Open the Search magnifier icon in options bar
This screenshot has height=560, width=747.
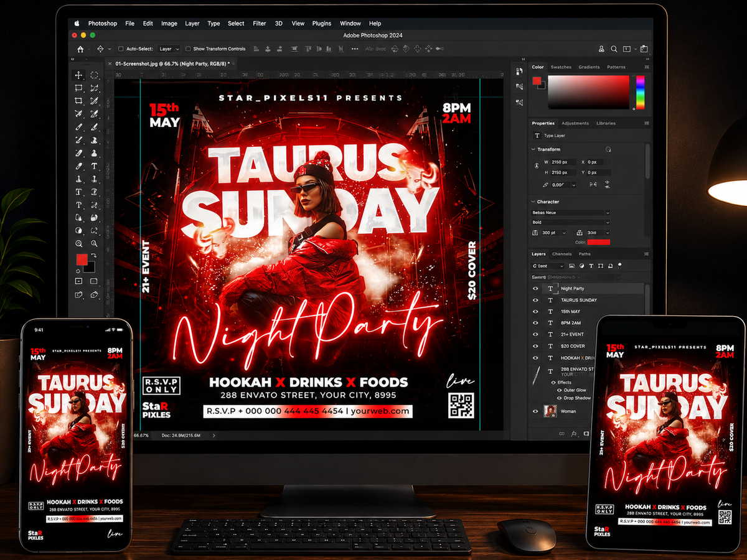pos(614,49)
